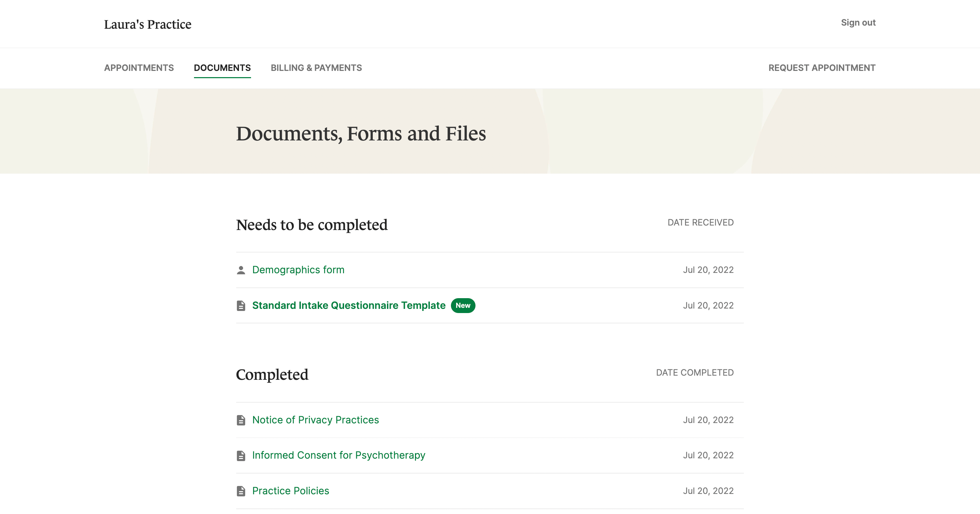
Task: Open the Standard Intake Questionnaire Template
Action: (x=349, y=305)
